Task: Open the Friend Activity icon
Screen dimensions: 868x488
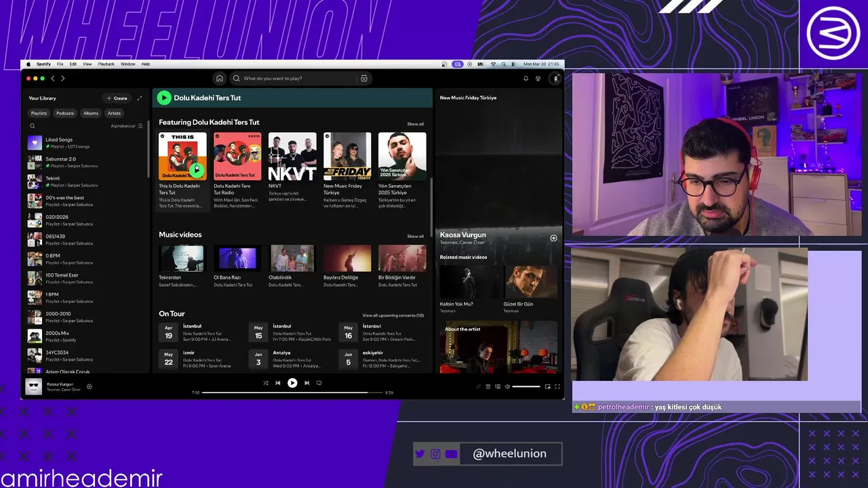Action: point(538,79)
